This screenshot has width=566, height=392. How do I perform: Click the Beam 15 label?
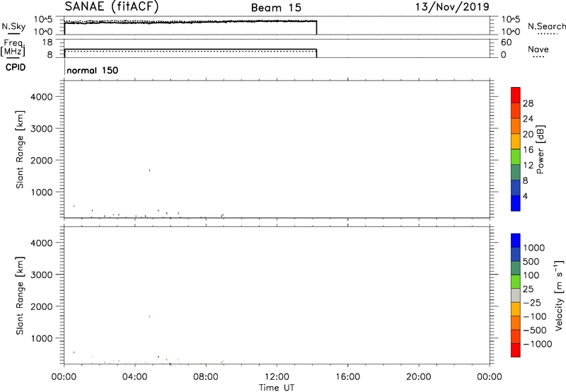276,8
